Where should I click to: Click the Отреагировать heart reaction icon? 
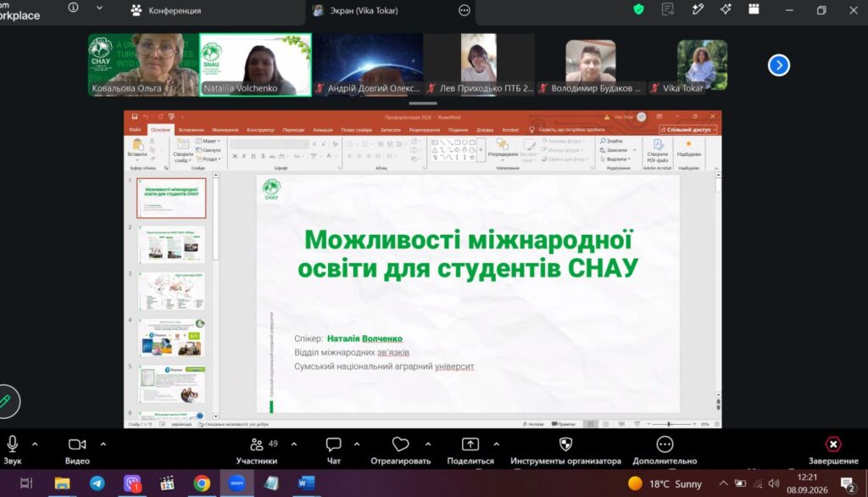coord(400,444)
